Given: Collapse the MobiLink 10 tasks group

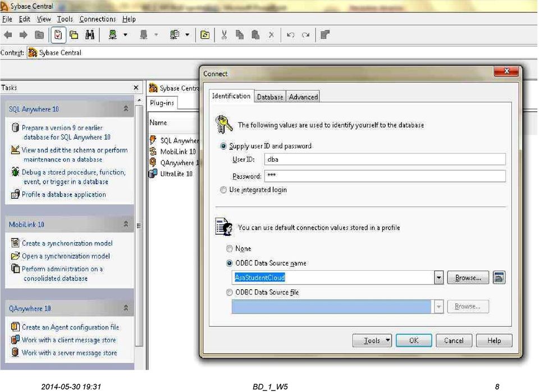Looking at the screenshot, I should 126,224.
